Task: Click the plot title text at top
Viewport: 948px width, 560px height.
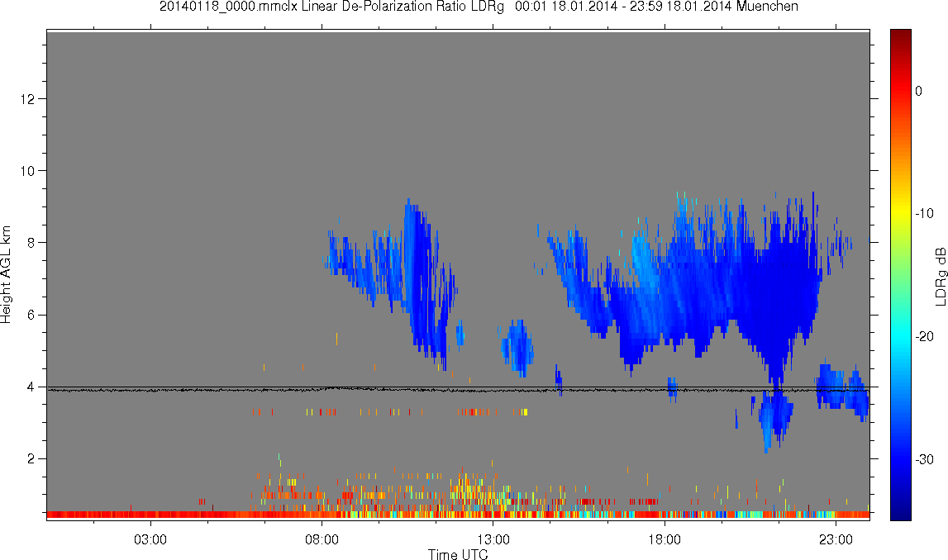Action: 479,7
